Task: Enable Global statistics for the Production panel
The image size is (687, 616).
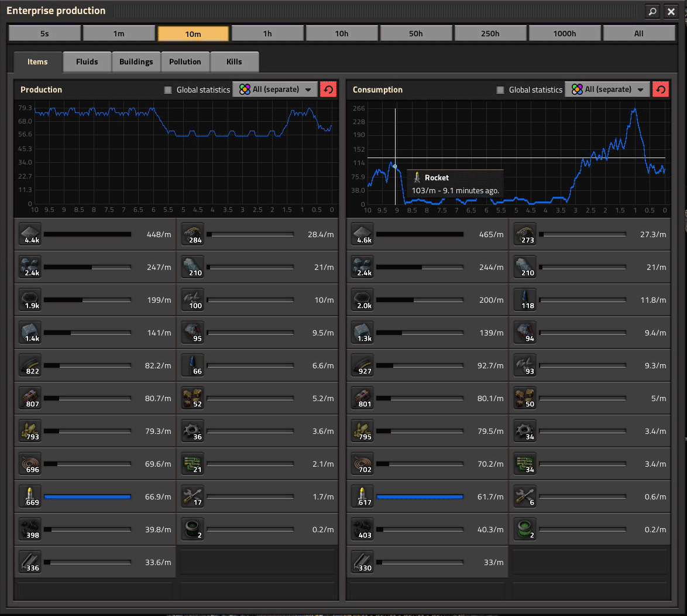Action: (168, 90)
